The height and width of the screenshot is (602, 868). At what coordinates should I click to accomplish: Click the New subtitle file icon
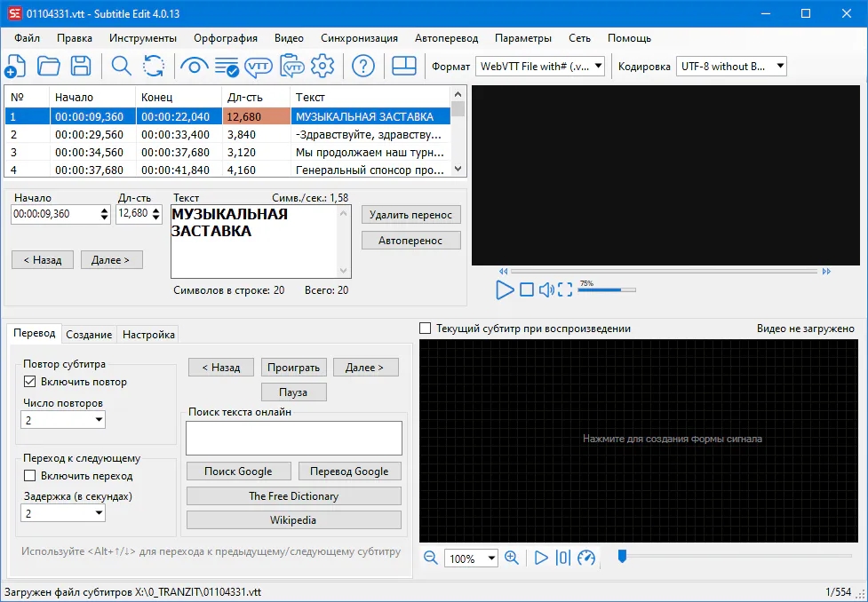point(15,66)
